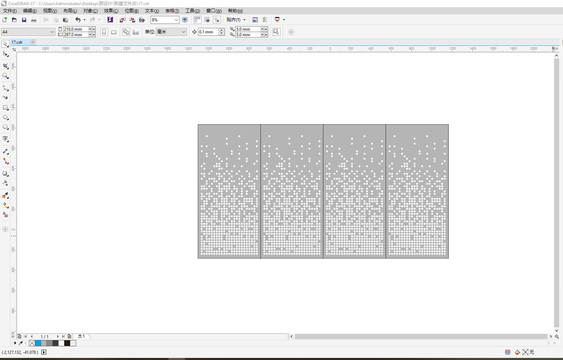Toggle current page layout button
The height and width of the screenshot is (360, 563).
pos(135,32)
